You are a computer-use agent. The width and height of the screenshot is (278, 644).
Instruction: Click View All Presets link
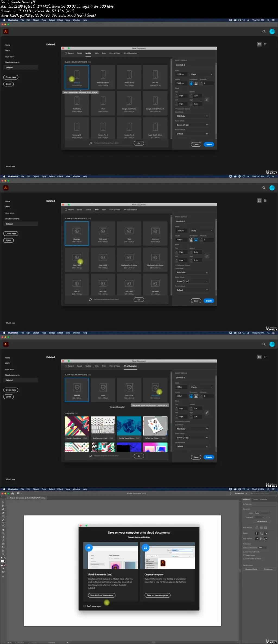[x=117, y=407]
